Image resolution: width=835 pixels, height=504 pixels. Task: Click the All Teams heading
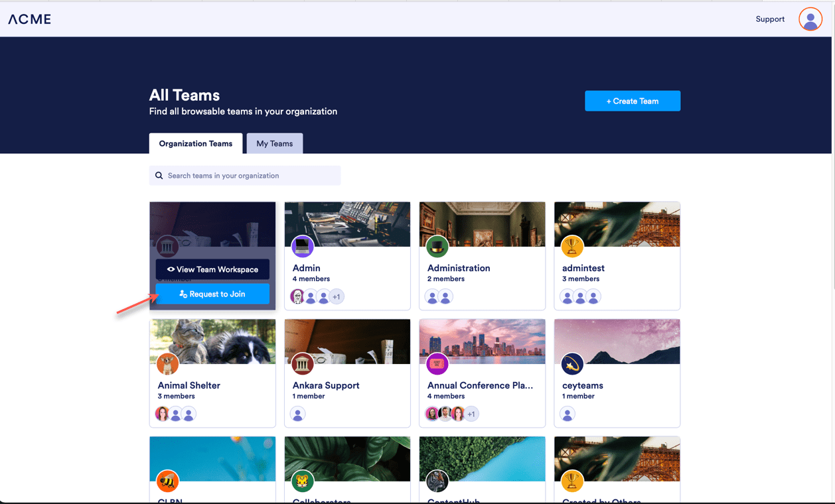click(x=185, y=95)
